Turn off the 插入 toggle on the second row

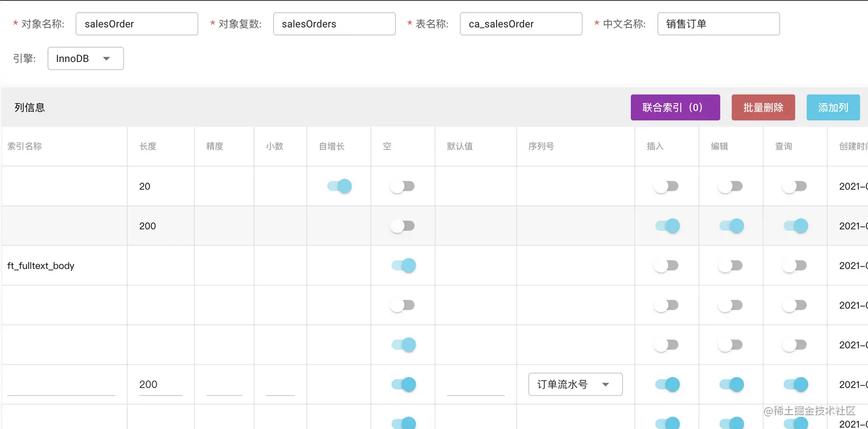(666, 226)
